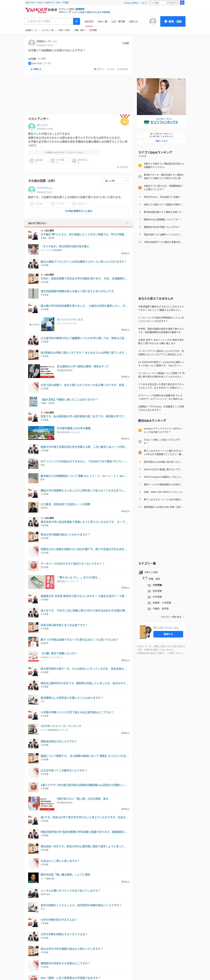Image resolution: width=210 pixels, height=980 pixels.
Task: Click the 知恵袋ユーザー asker avatar
Action: point(32,43)
